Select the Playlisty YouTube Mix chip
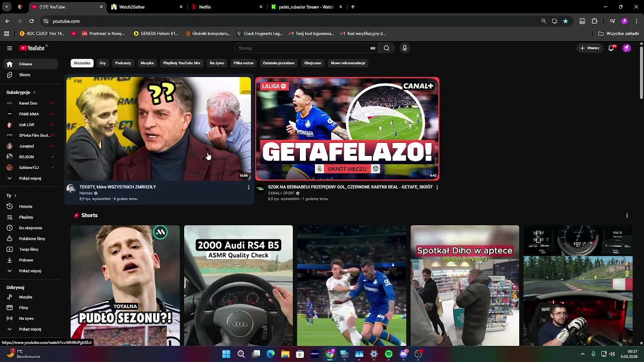Screen dimensions: 644x362 pyautogui.click(x=182, y=63)
